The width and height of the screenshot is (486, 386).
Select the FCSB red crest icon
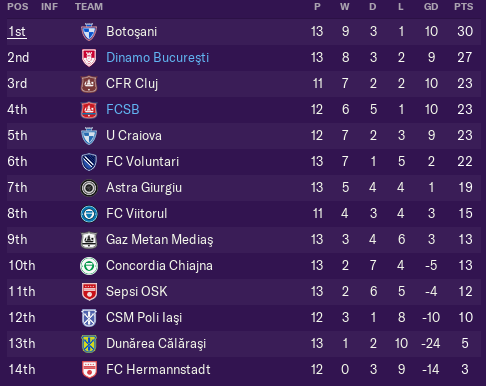89,110
